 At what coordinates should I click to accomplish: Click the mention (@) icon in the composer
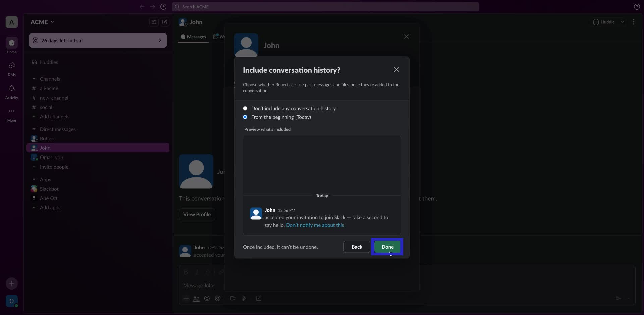click(218, 298)
